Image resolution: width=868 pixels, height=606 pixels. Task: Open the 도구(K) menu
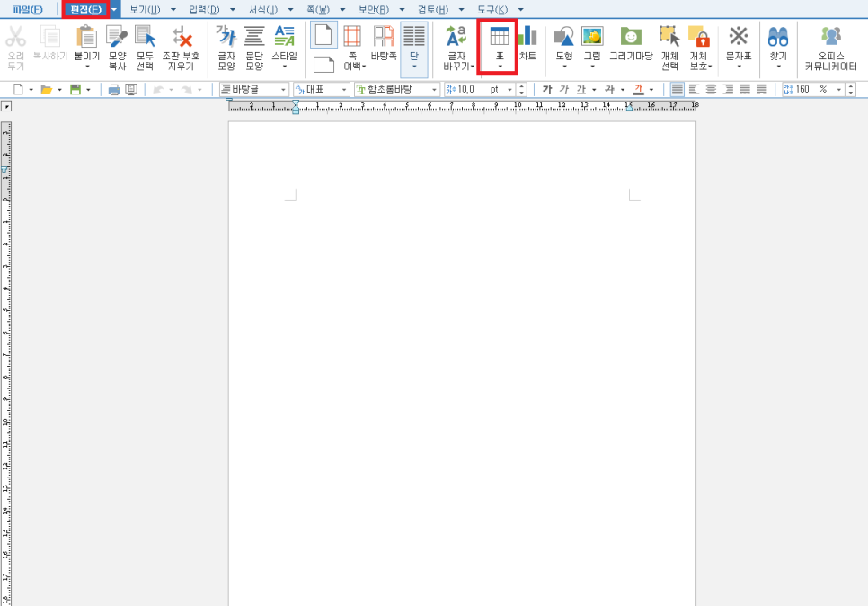[492, 9]
